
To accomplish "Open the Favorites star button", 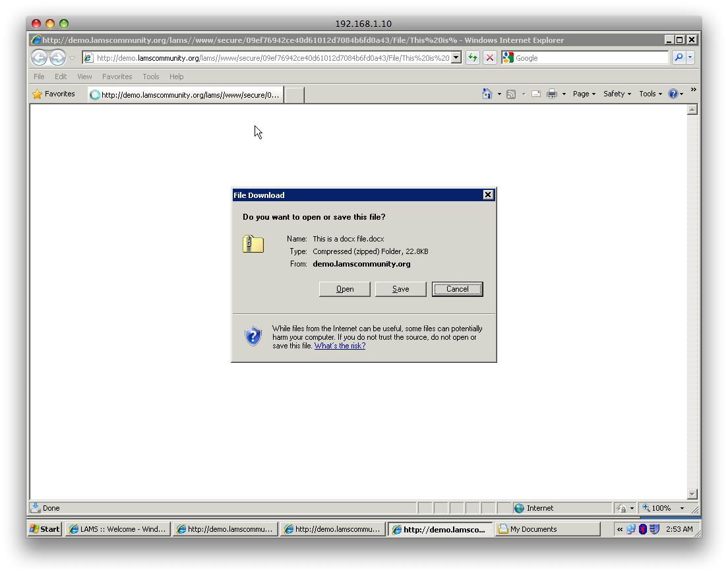I will tap(54, 94).
